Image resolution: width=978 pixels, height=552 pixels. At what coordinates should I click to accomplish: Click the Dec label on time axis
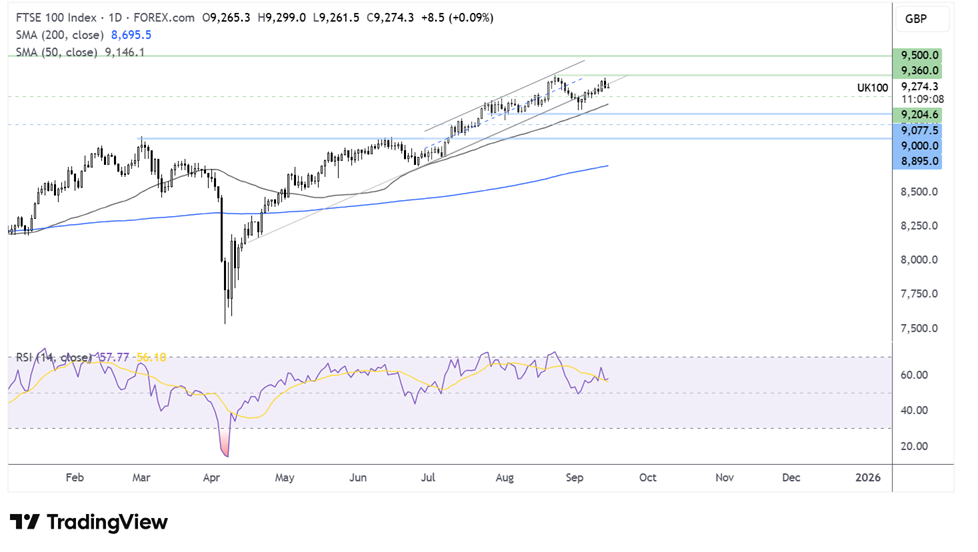791,478
